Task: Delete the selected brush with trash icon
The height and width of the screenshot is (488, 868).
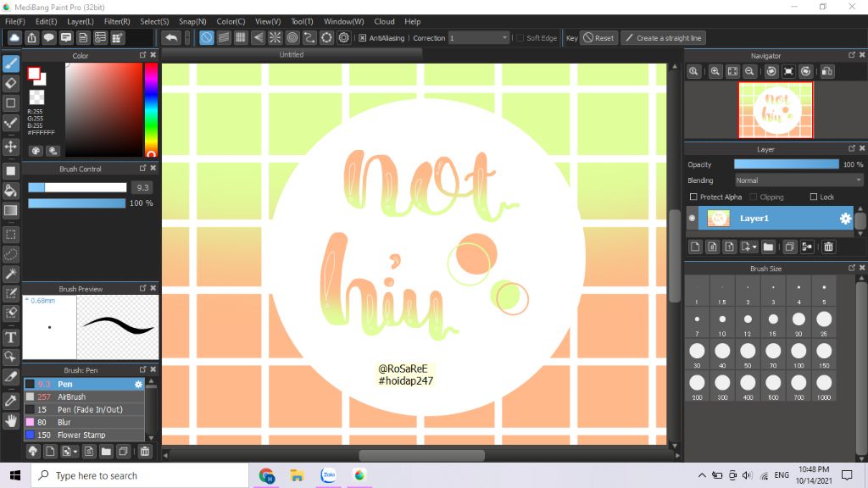Action: [x=144, y=452]
